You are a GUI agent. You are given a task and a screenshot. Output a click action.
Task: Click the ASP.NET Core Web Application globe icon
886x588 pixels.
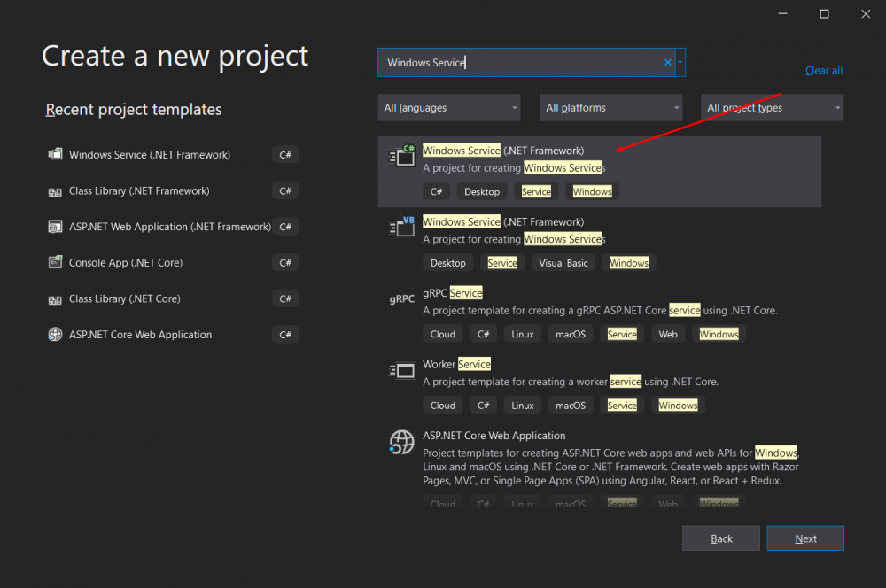[402, 442]
